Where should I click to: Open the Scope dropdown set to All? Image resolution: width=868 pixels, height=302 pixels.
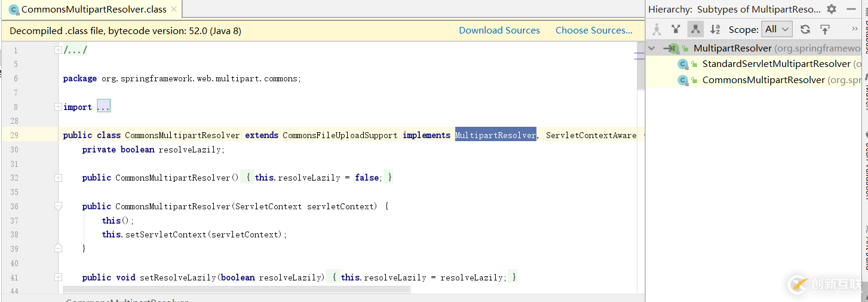click(x=777, y=29)
